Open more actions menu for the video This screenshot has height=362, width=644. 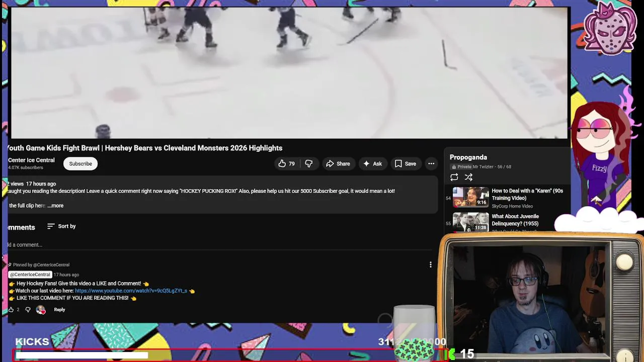click(x=431, y=163)
